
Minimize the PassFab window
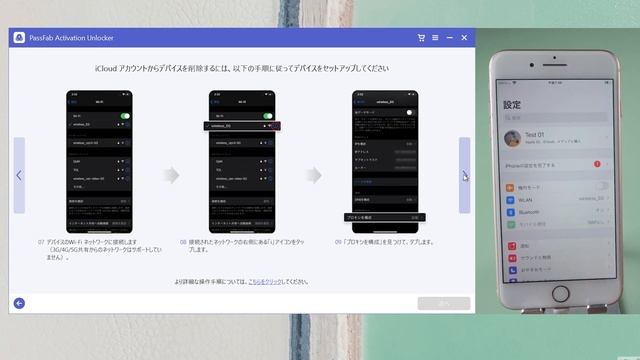tap(449, 38)
